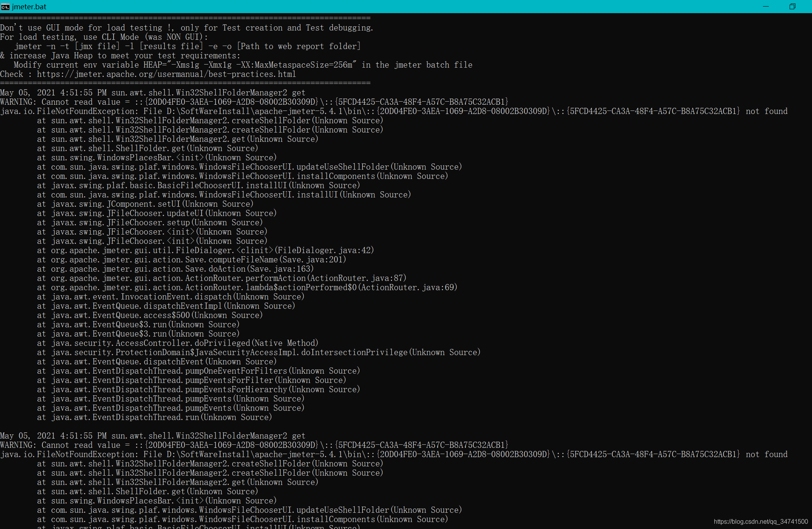Screen dimensions: 812x529
Task: Click the InvocationEvent.dispatch stack trace line
Action: (x=171, y=297)
